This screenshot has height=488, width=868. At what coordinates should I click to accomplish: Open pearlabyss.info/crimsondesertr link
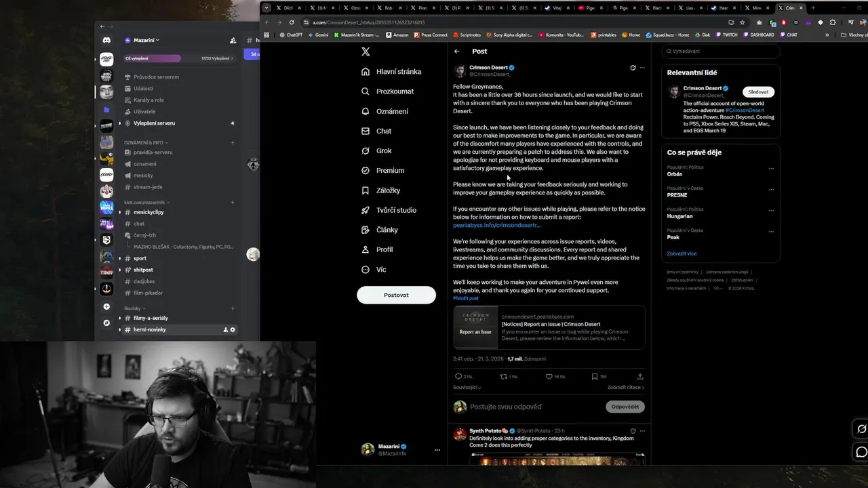pos(496,225)
